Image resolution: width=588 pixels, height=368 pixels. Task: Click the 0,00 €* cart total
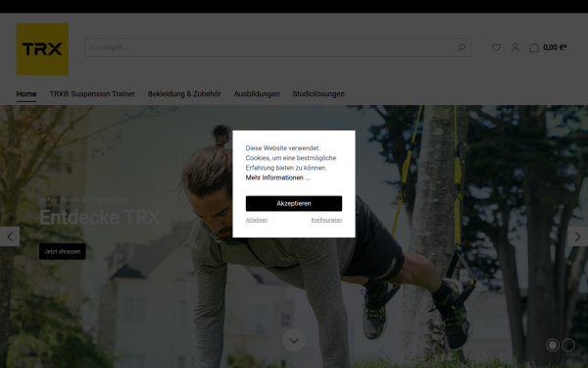[x=555, y=48]
